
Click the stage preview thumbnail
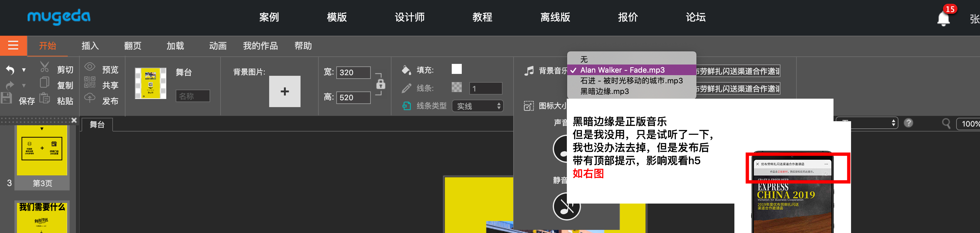(x=151, y=83)
